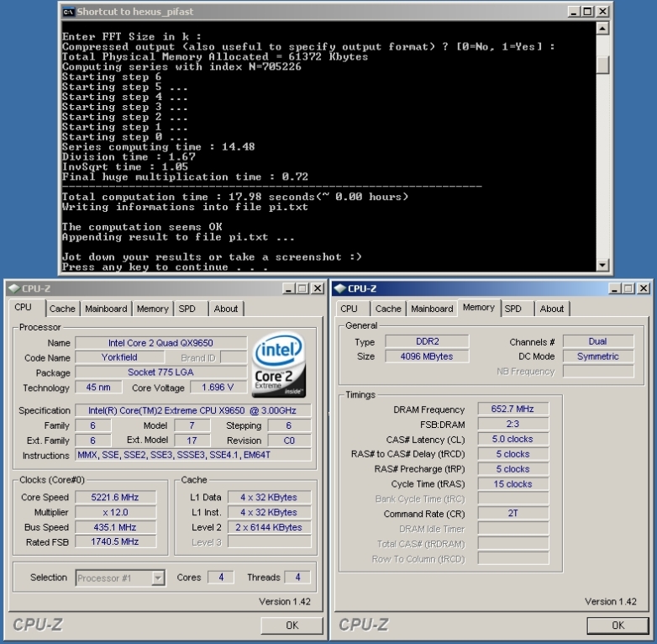The height and width of the screenshot is (644, 657).
Task: Click the console line Total computation time
Action: click(235, 197)
